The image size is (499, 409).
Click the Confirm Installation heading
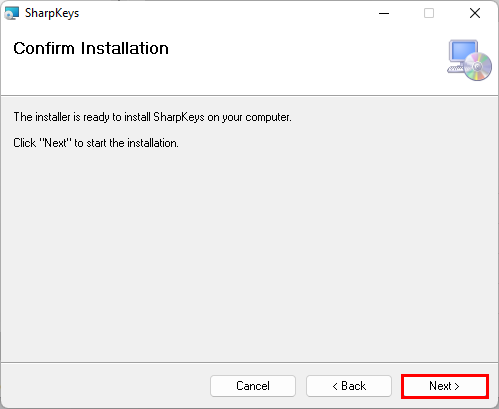91,48
